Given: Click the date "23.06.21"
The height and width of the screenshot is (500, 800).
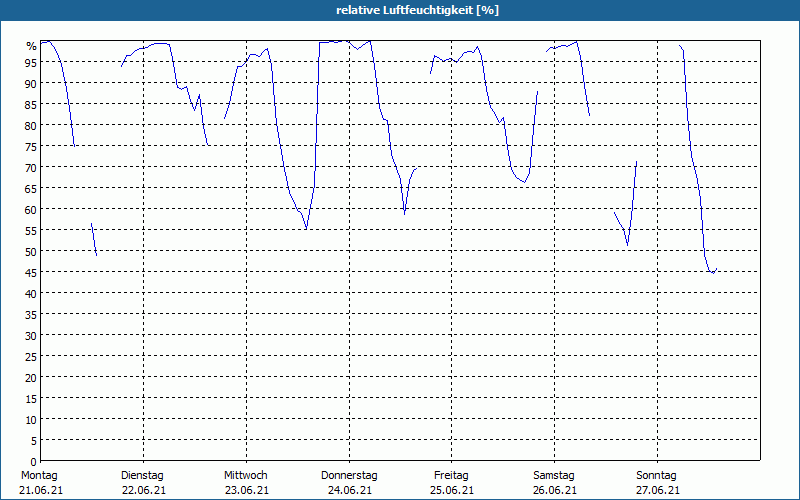Looking at the screenshot, I should coord(246,491).
